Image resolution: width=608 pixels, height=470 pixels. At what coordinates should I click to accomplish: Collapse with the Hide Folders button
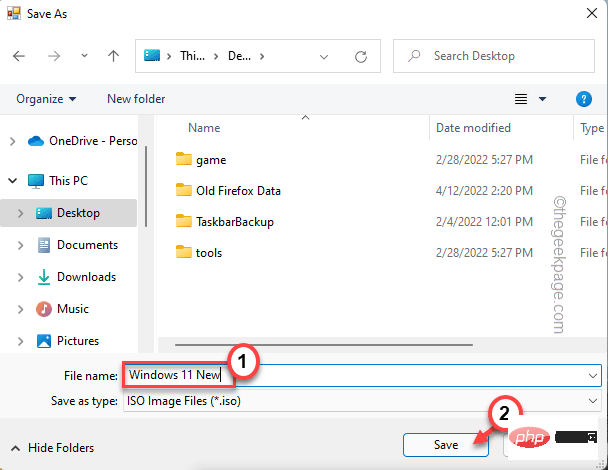coord(53,448)
